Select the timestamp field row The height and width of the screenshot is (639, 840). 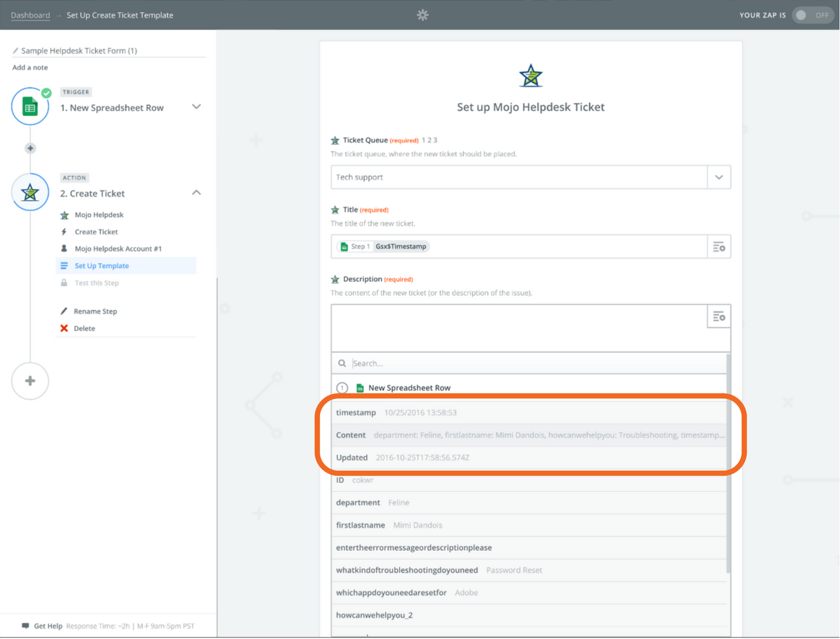(x=528, y=413)
